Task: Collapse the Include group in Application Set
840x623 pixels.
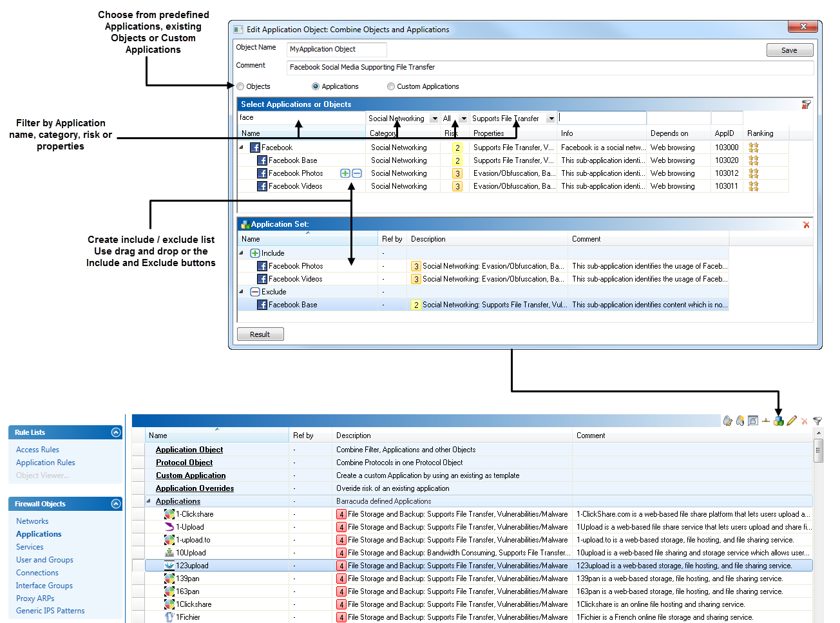Action: (242, 253)
